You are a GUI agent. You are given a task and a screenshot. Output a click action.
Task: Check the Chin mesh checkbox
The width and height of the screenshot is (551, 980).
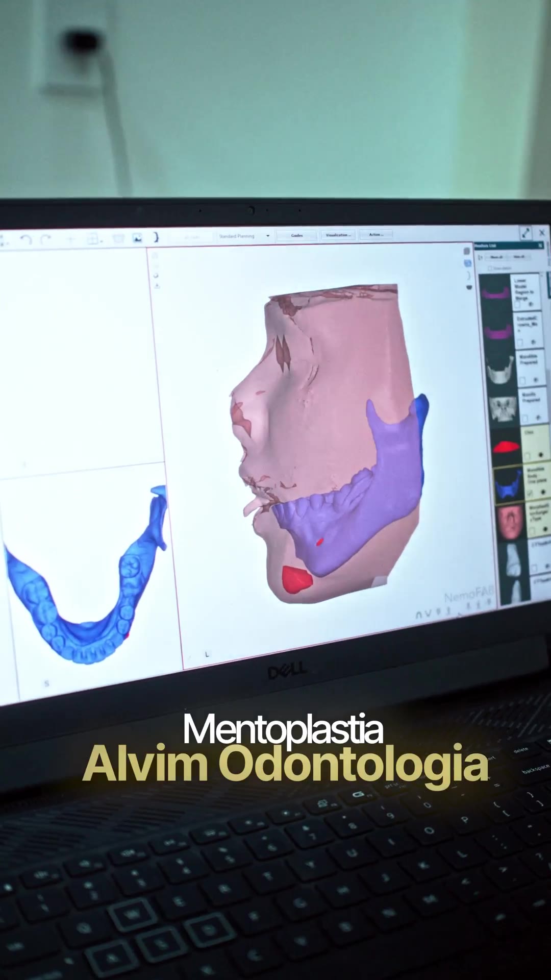click(527, 455)
